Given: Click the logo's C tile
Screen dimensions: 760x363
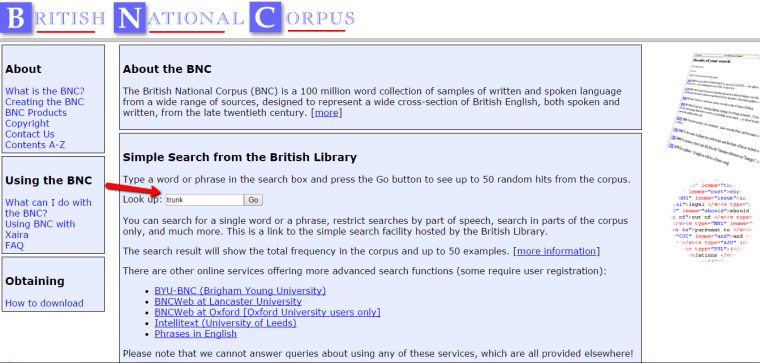Looking at the screenshot, I should [x=266, y=17].
